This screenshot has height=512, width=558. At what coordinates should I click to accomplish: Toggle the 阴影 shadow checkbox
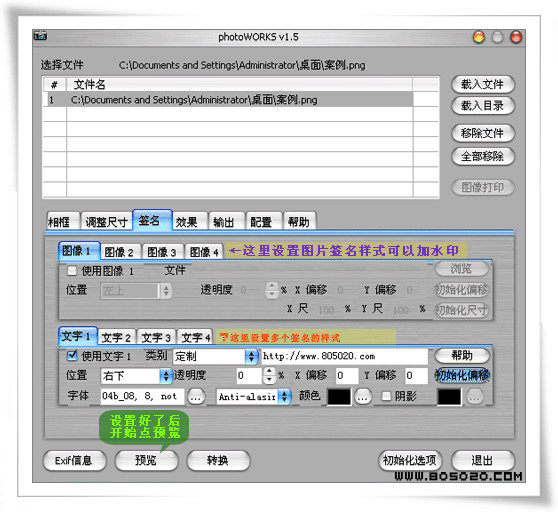click(x=386, y=396)
